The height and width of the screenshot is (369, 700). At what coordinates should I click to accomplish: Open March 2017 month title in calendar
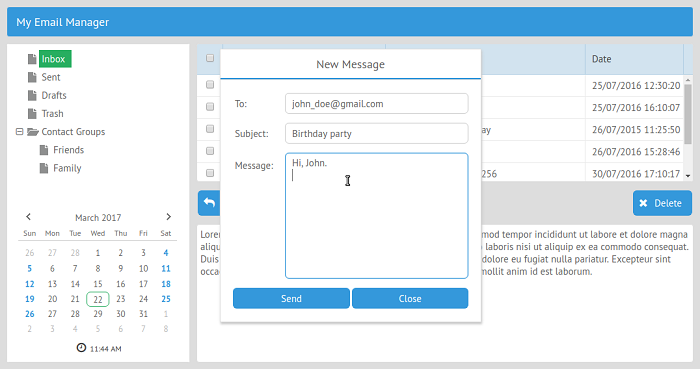point(98,218)
